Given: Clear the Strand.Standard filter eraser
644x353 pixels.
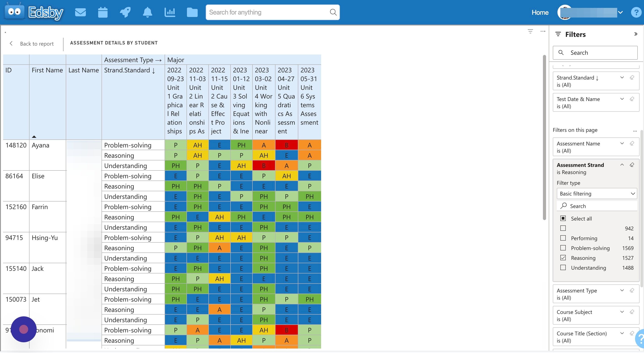Looking at the screenshot, I should coord(632,78).
